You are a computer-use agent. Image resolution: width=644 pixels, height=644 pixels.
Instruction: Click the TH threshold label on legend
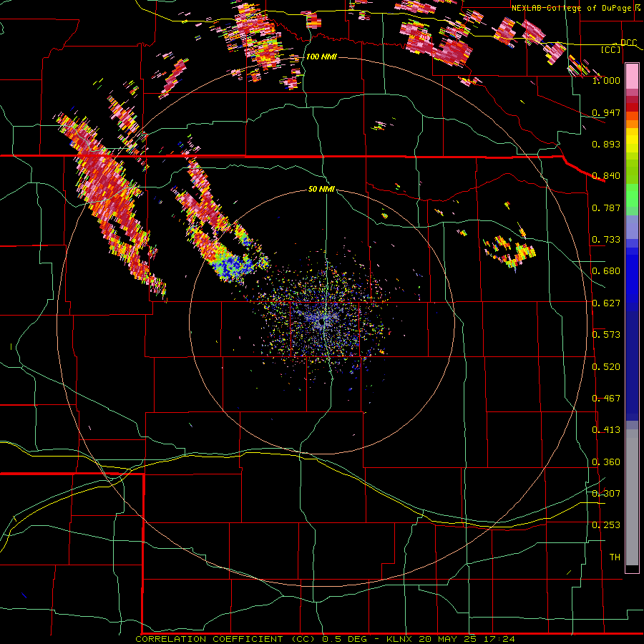click(x=615, y=557)
